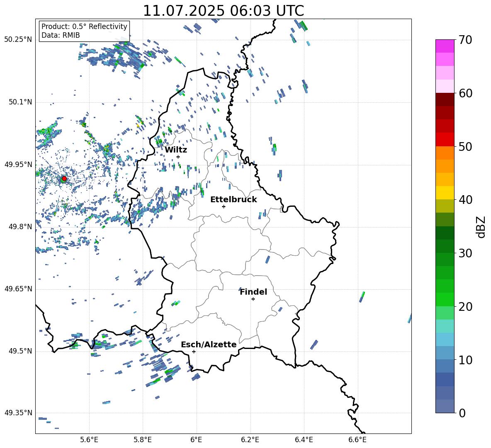Click the 60 tick on the colorbar

[x=465, y=93]
